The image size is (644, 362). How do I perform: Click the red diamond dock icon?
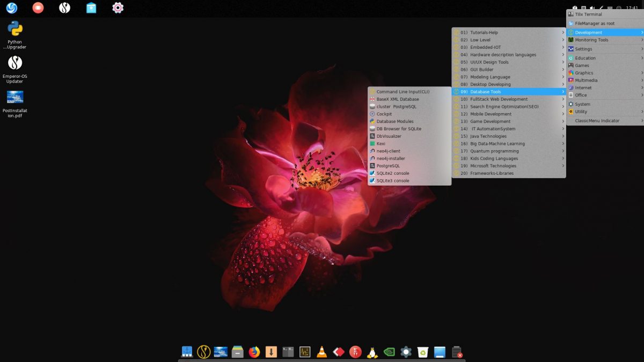[339, 352]
